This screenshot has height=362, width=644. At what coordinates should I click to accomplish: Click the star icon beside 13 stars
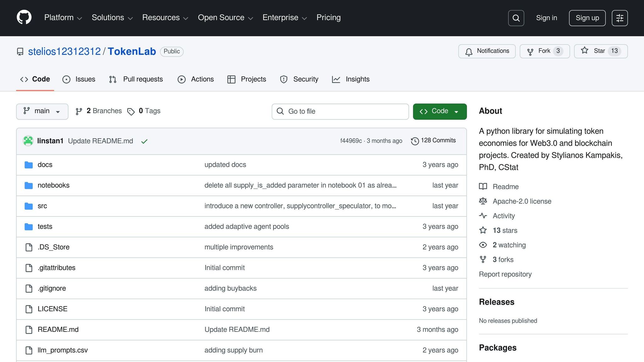click(x=483, y=230)
